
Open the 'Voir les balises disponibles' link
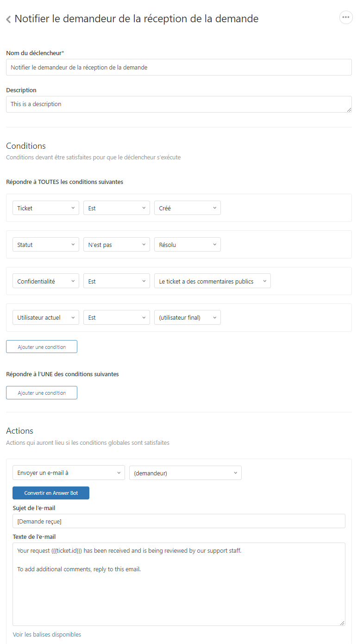click(47, 634)
